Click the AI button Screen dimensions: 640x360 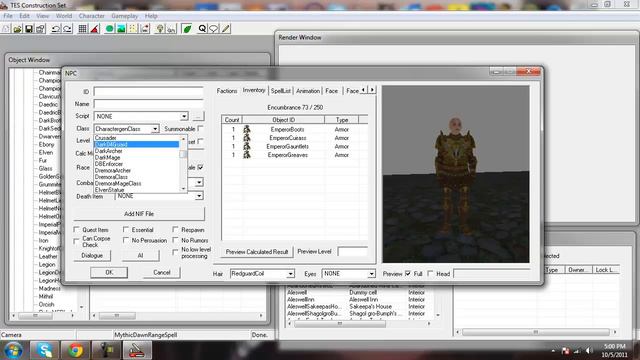[140, 256]
